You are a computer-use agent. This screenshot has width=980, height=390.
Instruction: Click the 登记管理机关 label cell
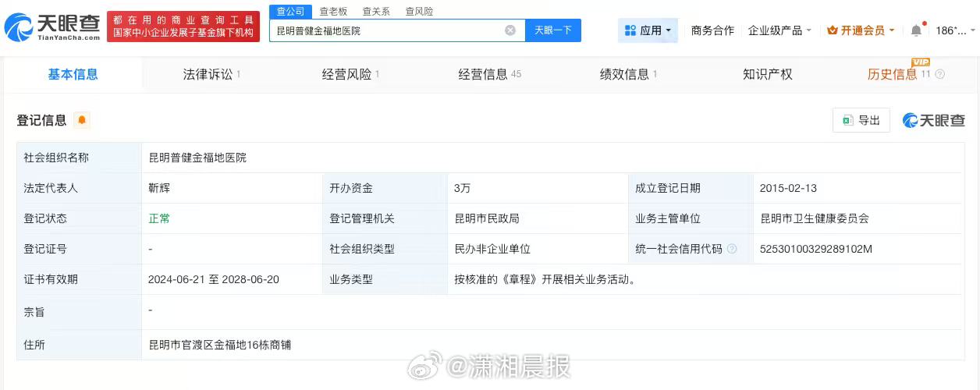tap(384, 218)
